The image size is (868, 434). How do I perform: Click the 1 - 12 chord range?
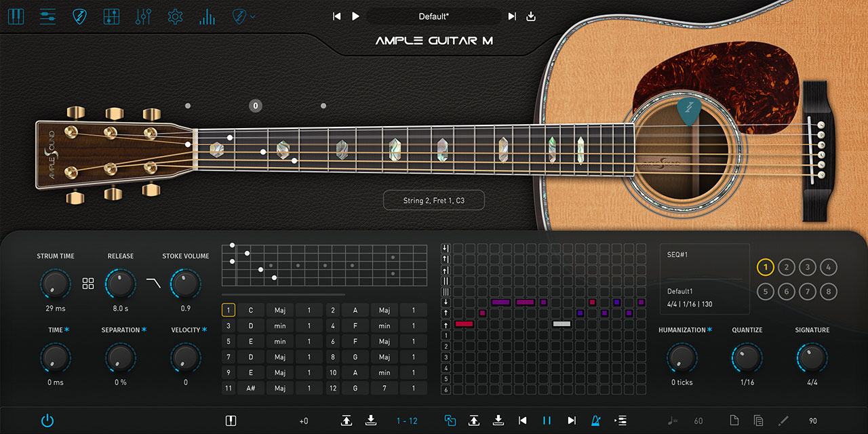coord(407,421)
